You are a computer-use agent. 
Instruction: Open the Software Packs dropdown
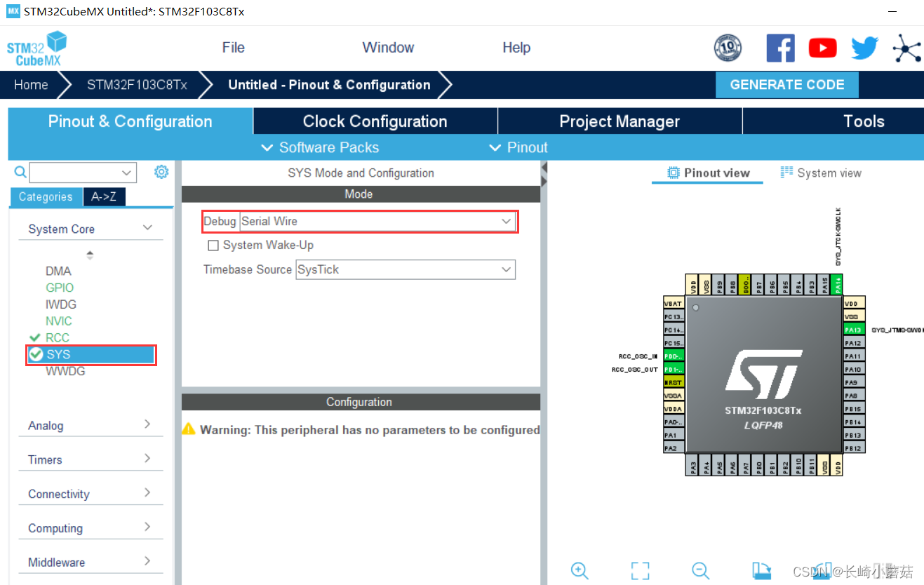coord(320,147)
